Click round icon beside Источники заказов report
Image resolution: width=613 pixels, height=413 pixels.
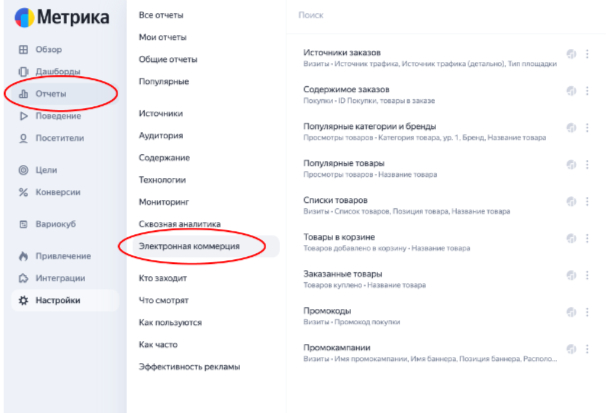[x=571, y=55]
